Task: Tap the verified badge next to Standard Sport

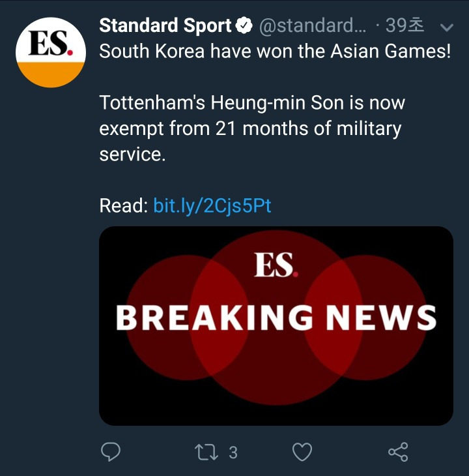Action: (x=244, y=25)
